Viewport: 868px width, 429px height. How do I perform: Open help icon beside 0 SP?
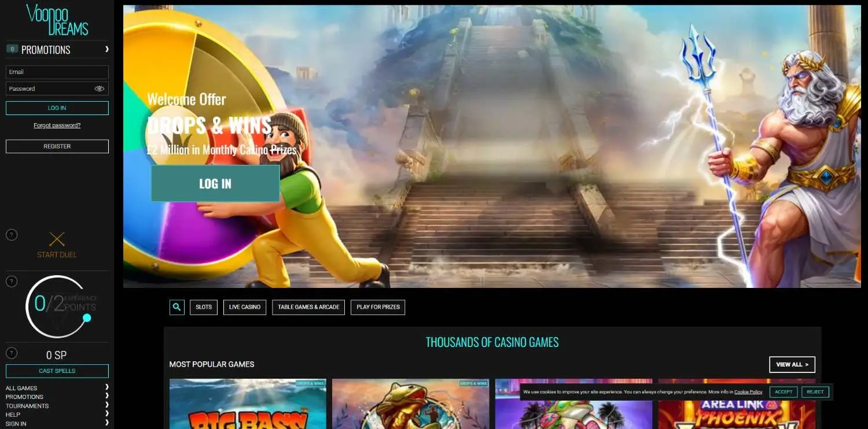click(x=12, y=353)
